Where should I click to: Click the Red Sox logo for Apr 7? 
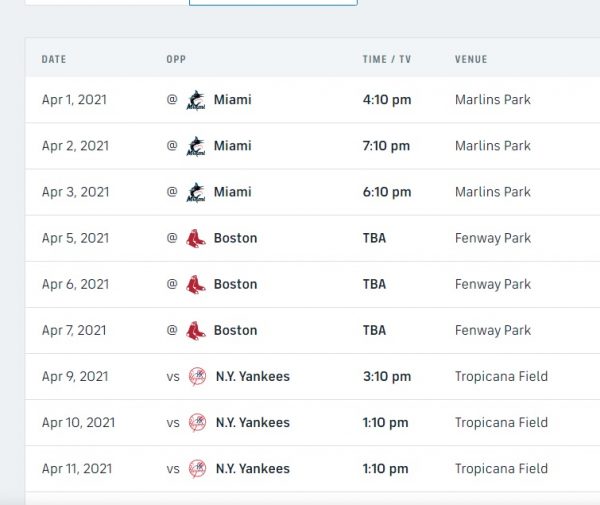tap(197, 330)
